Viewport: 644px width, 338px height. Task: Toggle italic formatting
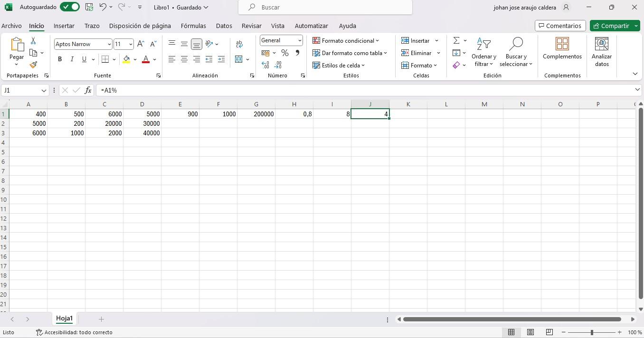pyautogui.click(x=72, y=59)
